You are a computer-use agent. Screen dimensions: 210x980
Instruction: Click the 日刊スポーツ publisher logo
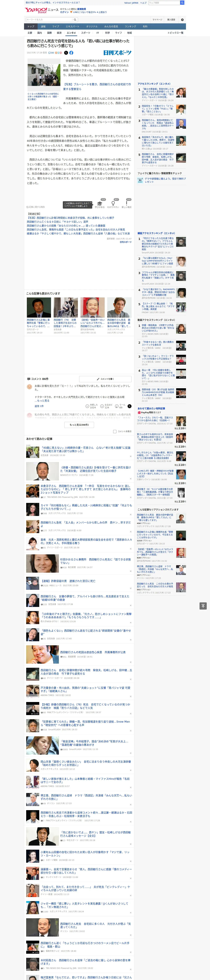pos(117,53)
